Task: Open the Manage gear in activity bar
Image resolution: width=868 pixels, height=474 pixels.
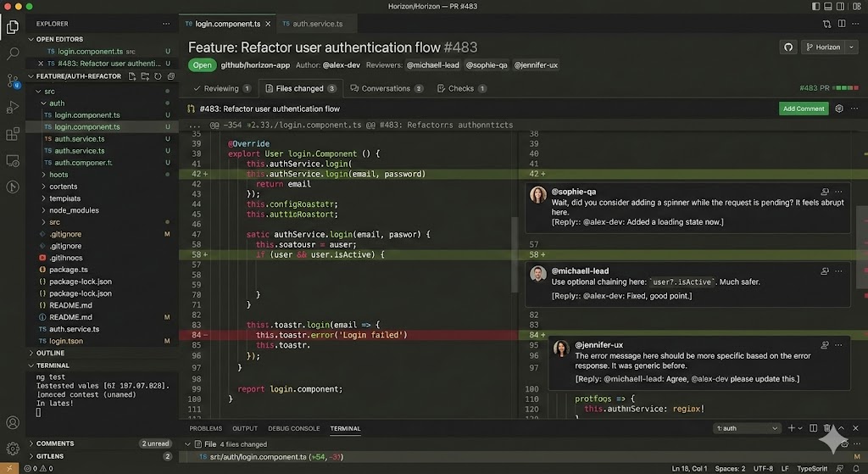Action: [12, 448]
